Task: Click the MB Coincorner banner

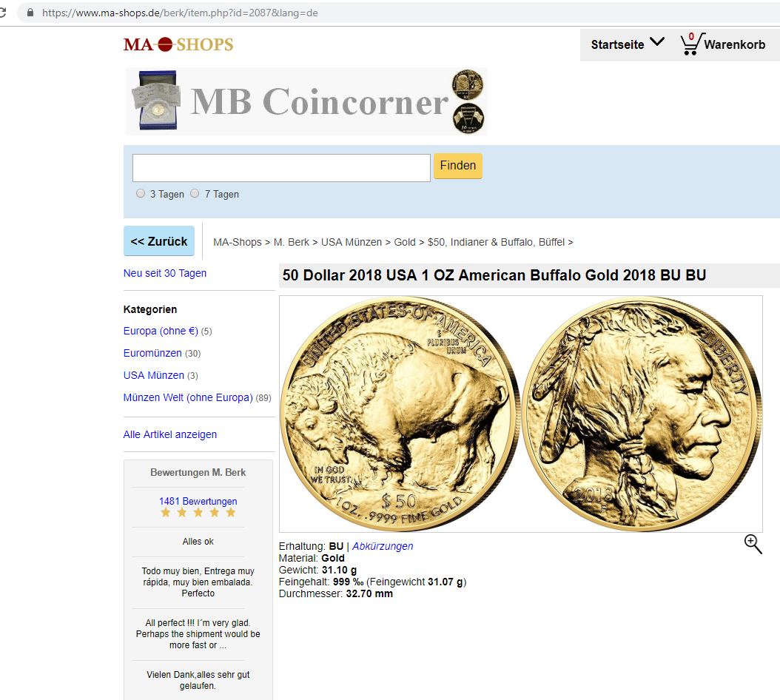Action: (306, 101)
